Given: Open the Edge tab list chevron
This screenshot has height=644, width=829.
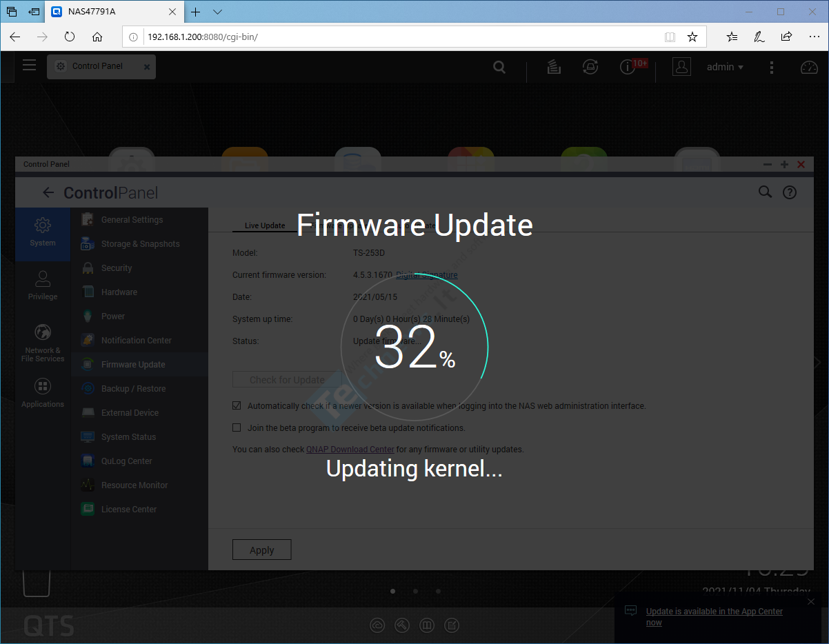Looking at the screenshot, I should click(x=218, y=12).
